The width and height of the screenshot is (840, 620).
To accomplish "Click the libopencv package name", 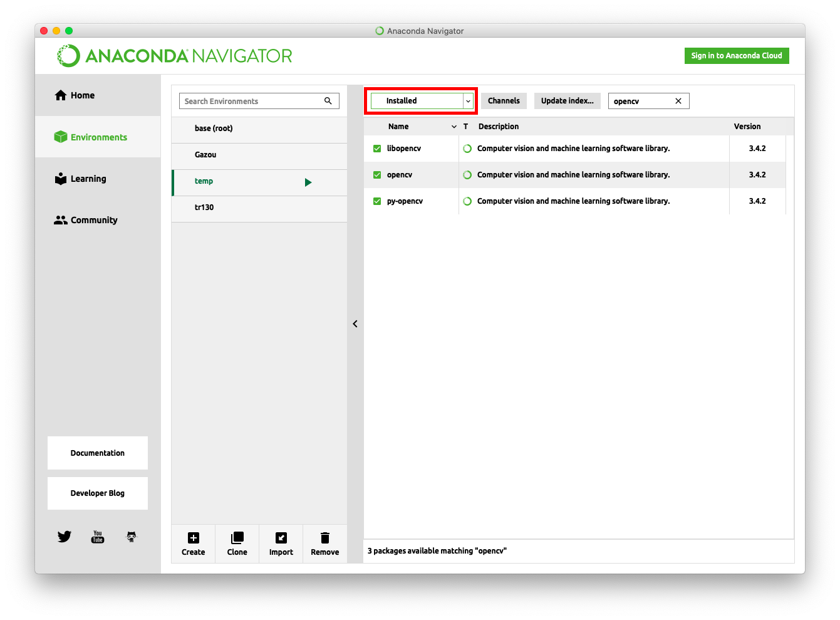I will point(404,149).
